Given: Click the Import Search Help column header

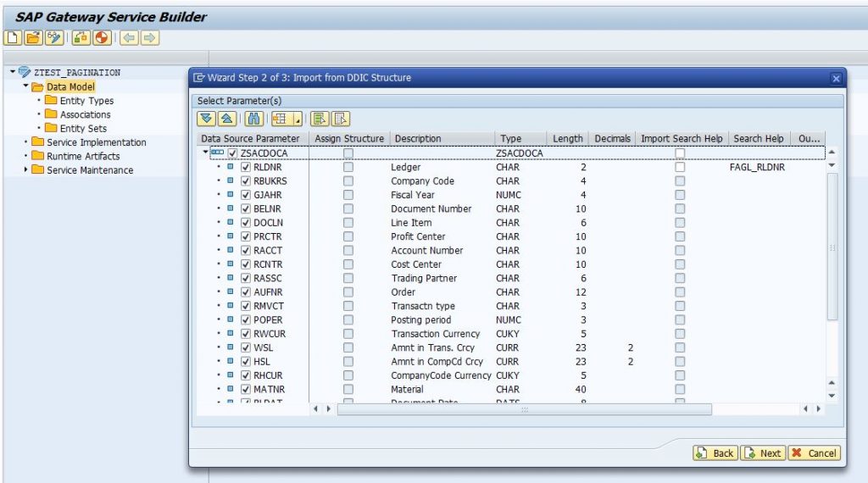Looking at the screenshot, I should point(682,138).
